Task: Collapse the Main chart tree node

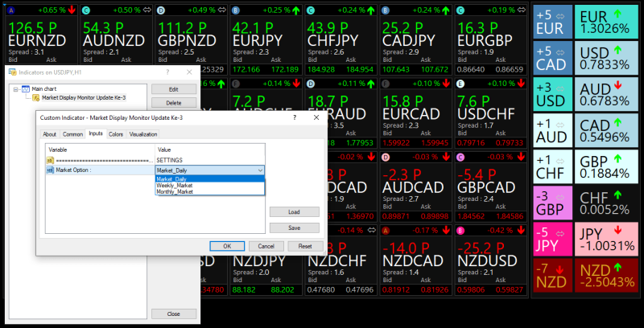Action: pyautogui.click(x=15, y=89)
